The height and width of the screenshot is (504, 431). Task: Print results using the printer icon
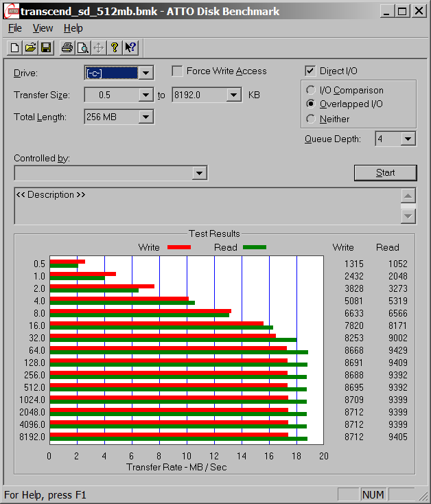click(x=67, y=47)
